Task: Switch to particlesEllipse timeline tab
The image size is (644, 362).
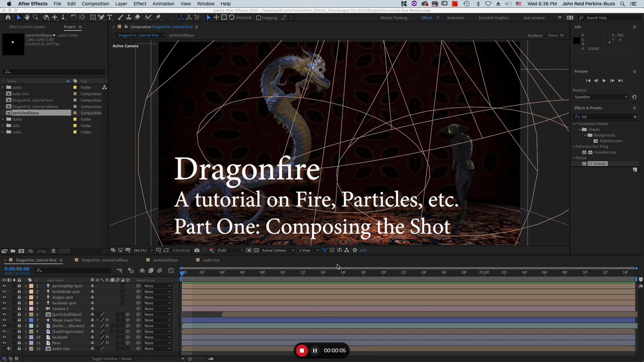Action: pos(165,260)
